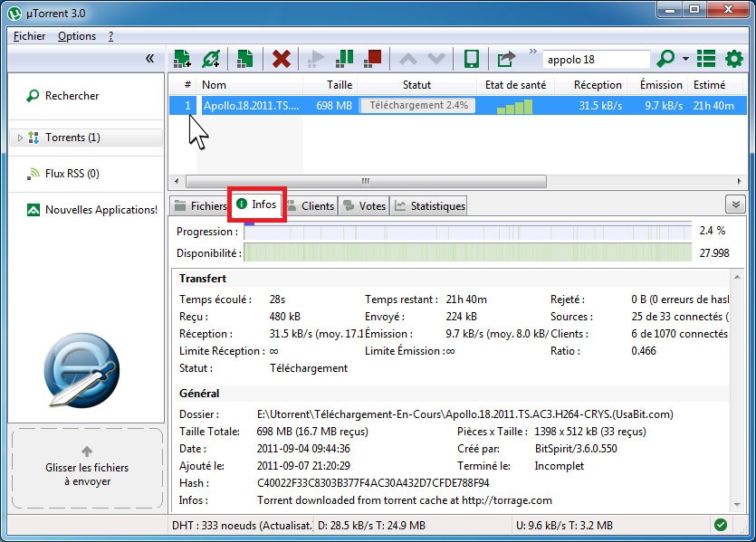Click the Téléchargement 2.4% progress bar
The image size is (756, 542).
tap(417, 106)
